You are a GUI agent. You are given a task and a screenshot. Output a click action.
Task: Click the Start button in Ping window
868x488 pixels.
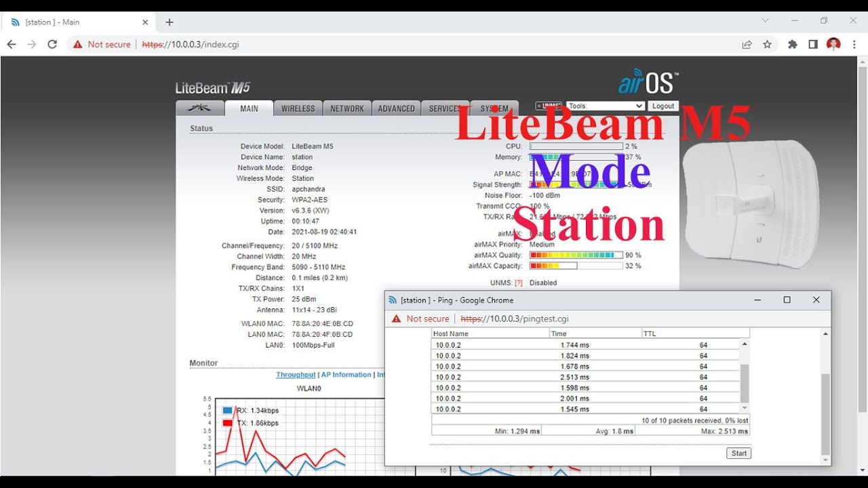tap(739, 453)
